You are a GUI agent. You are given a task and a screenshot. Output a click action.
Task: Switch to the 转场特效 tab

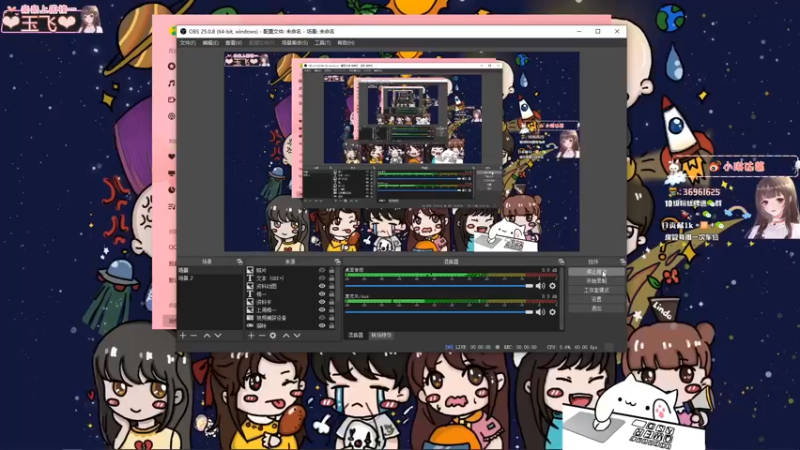click(381, 335)
